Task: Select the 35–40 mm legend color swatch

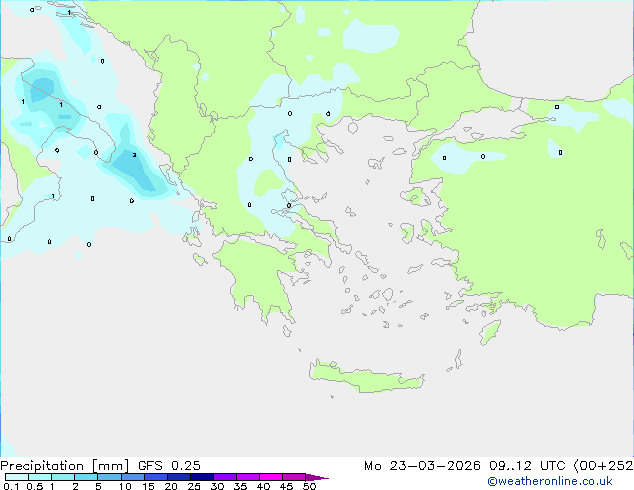Action: (x=248, y=477)
